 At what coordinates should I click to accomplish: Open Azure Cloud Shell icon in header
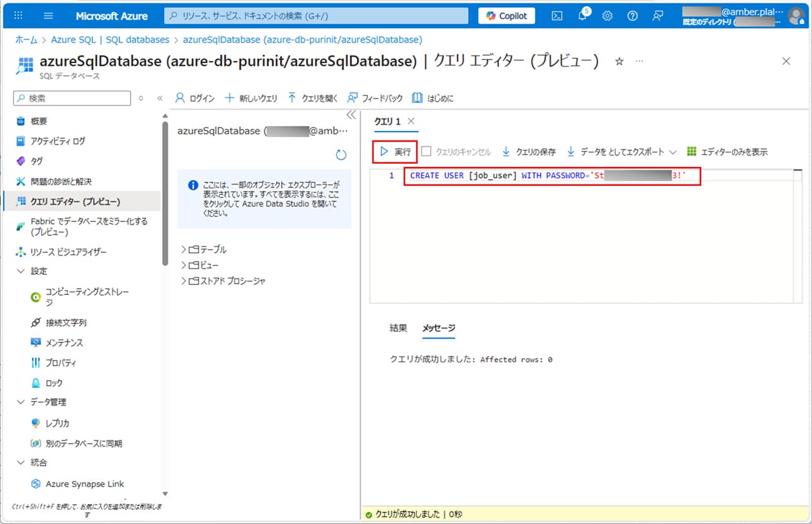(x=557, y=16)
